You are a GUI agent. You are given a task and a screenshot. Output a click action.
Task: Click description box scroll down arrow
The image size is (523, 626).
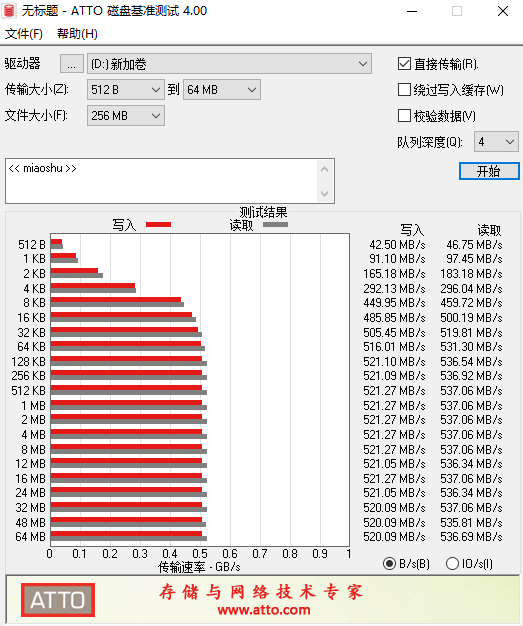point(325,194)
